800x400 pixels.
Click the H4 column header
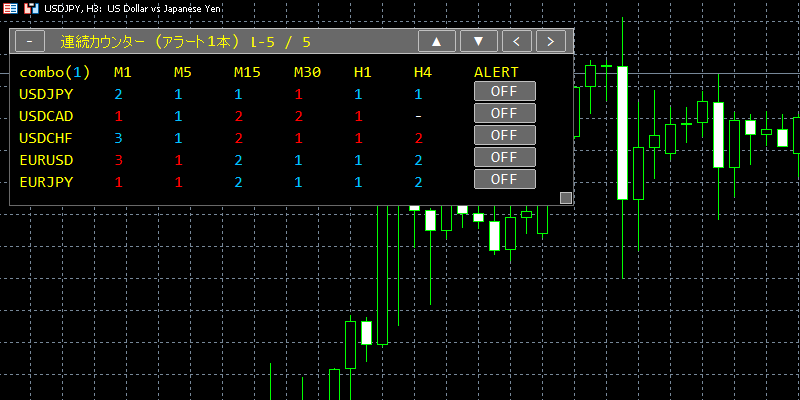(x=423, y=72)
